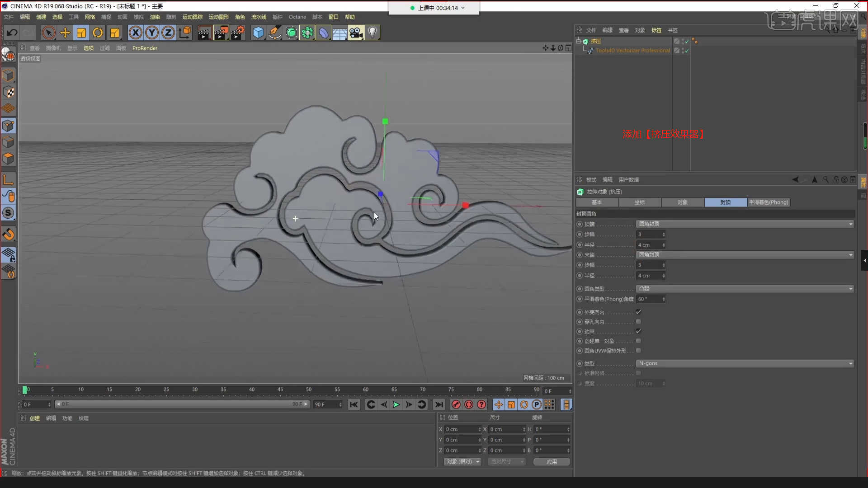Open the 圆角类型 dropdown
This screenshot has height=488, width=868.
[745, 289]
